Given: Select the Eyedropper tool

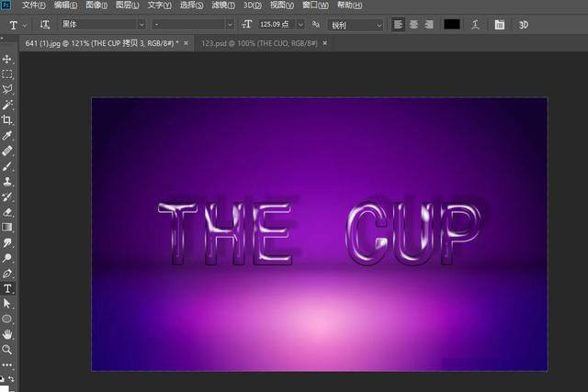Looking at the screenshot, I should point(7,135).
